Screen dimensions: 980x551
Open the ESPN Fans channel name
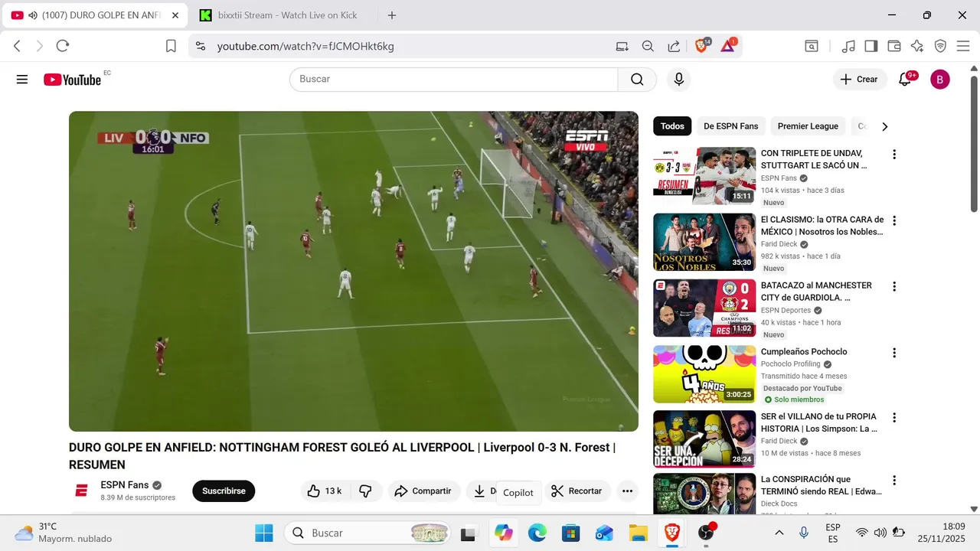click(x=125, y=485)
